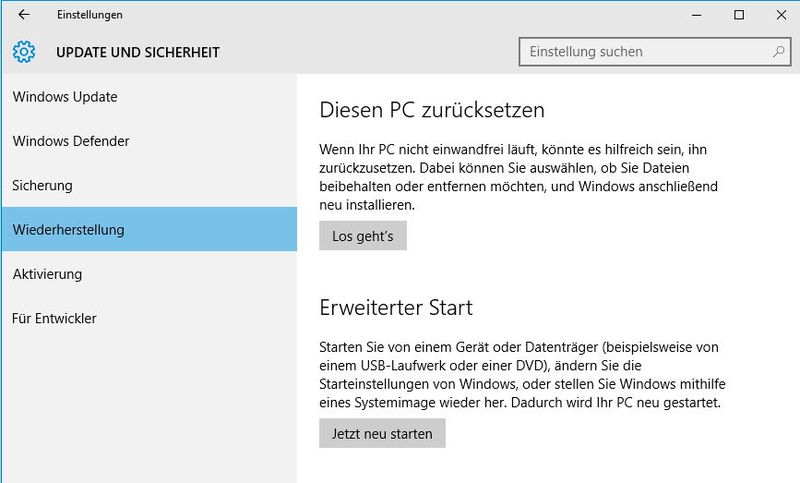The width and height of the screenshot is (800, 483).
Task: Open Windows Update section
Action: [149, 97]
